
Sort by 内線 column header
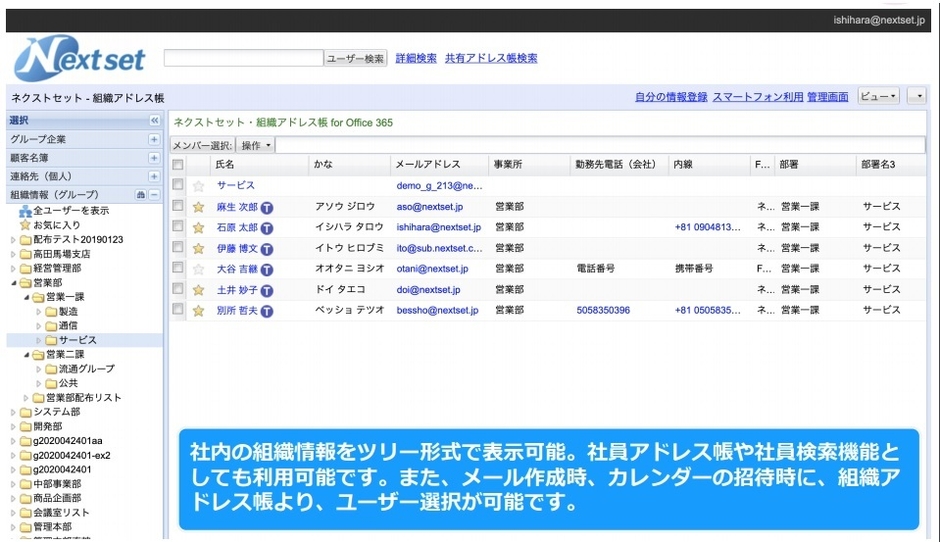click(x=709, y=164)
